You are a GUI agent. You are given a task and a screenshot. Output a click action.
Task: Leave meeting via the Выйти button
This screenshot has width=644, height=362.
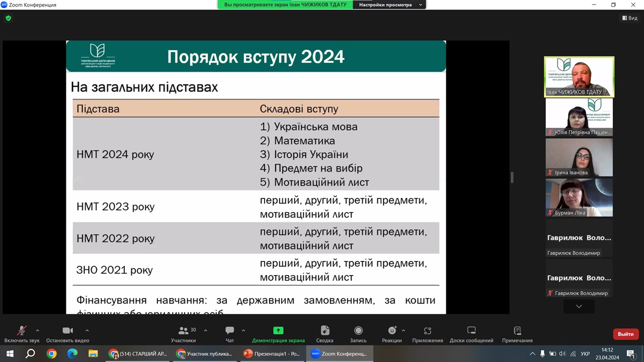(x=625, y=334)
